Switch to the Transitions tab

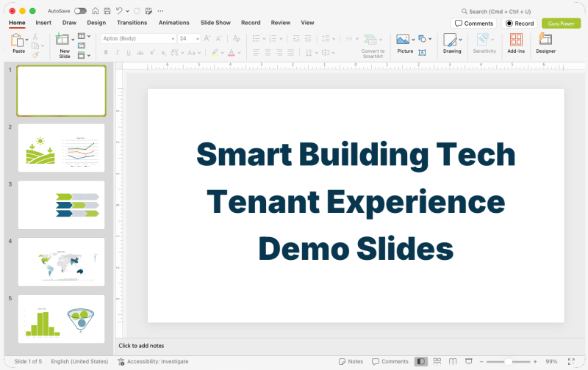pos(132,23)
